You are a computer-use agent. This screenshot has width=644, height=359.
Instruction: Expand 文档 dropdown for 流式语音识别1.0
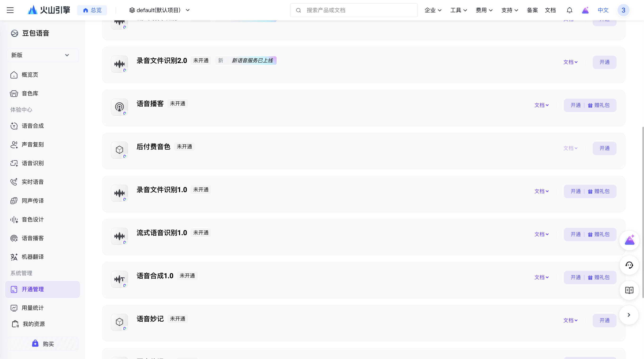tap(542, 234)
